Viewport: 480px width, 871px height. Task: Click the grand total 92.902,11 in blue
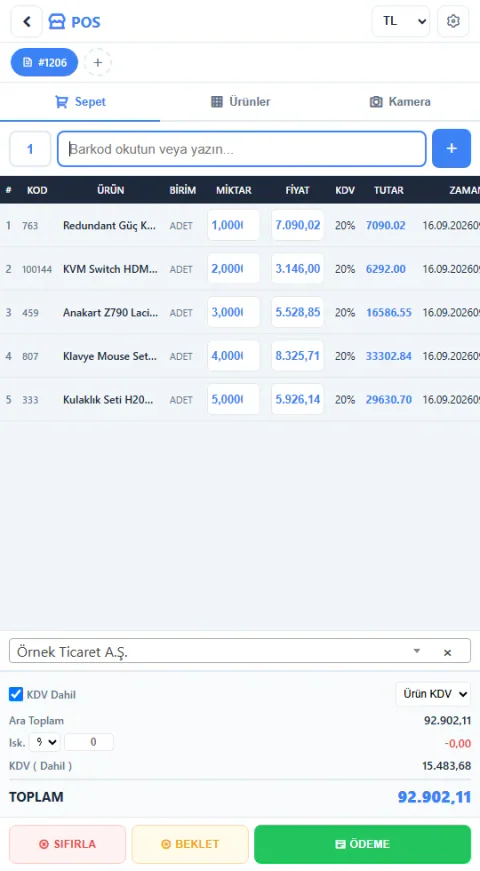click(x=434, y=797)
